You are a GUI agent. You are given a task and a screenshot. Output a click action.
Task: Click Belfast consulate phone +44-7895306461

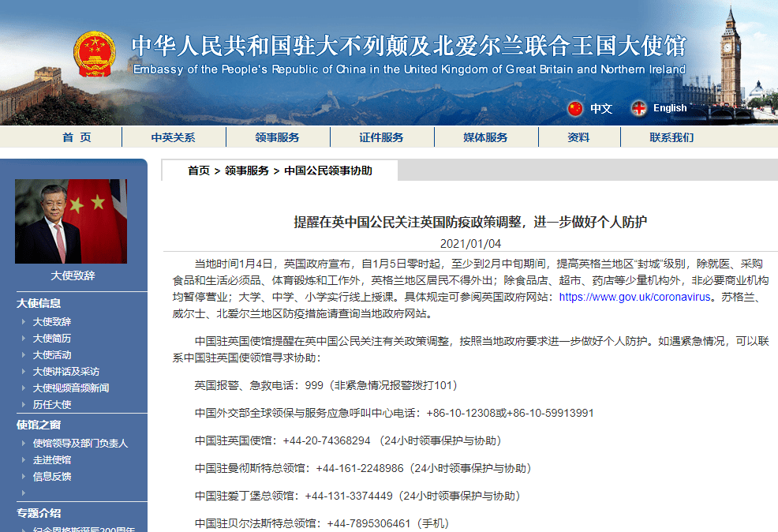pyautogui.click(x=368, y=523)
